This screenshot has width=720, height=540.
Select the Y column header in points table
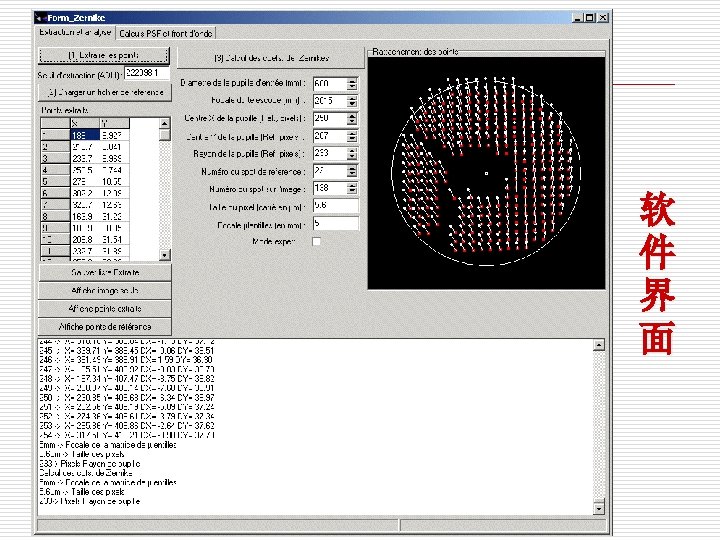pos(114,124)
